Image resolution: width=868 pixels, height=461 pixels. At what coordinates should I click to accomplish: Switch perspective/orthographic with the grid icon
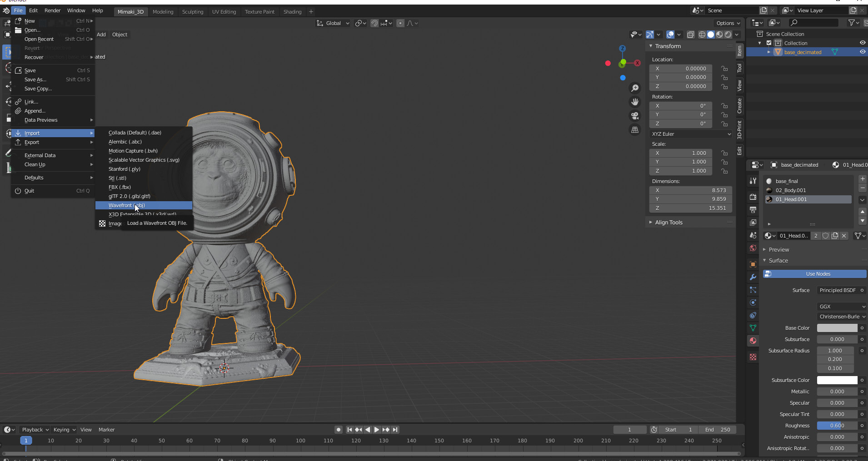pos(635,130)
